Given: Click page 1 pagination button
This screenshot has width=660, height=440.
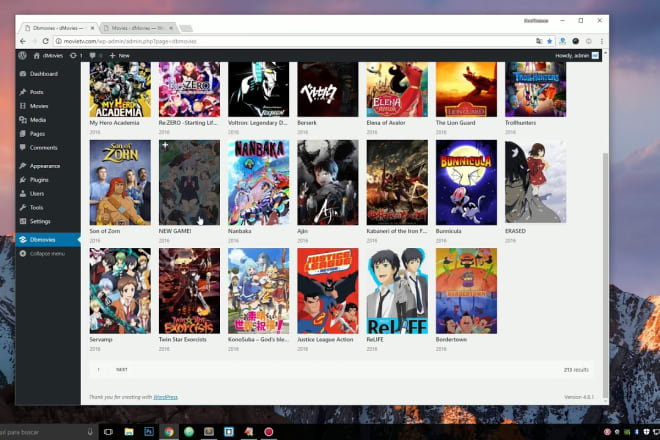Looking at the screenshot, I should coord(98,369).
